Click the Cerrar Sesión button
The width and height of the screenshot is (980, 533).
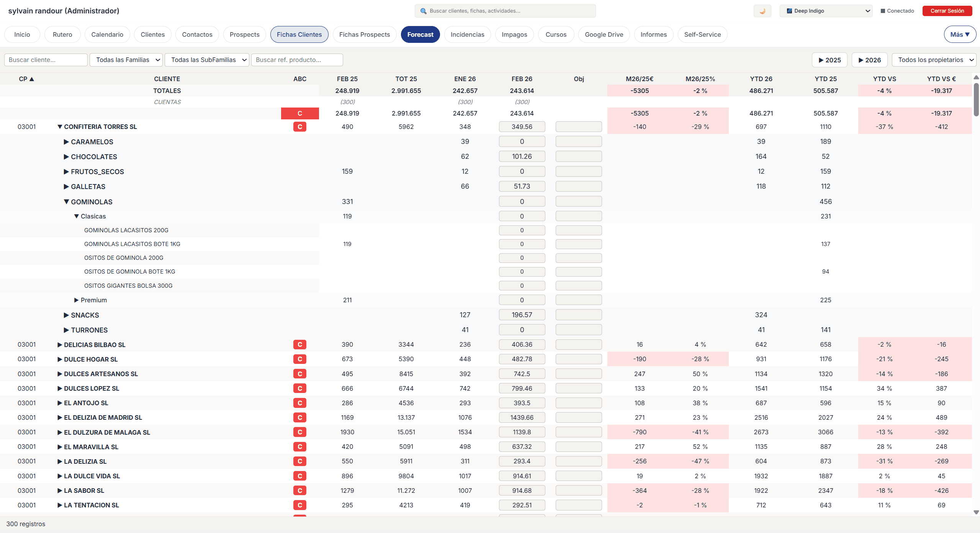[947, 11]
